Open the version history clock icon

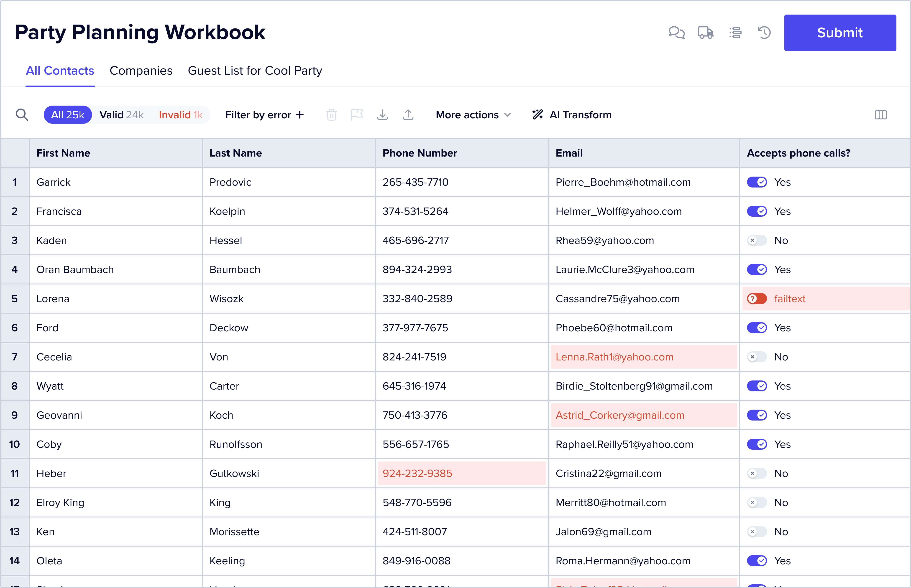pyautogui.click(x=764, y=33)
